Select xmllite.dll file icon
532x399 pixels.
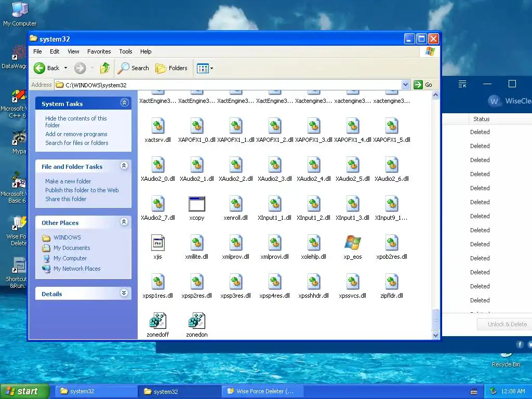[197, 243]
